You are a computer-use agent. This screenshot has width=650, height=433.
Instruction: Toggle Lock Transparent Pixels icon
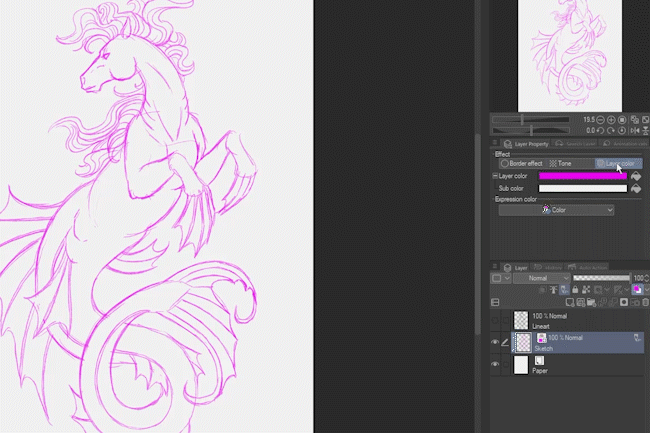pyautogui.click(x=586, y=290)
